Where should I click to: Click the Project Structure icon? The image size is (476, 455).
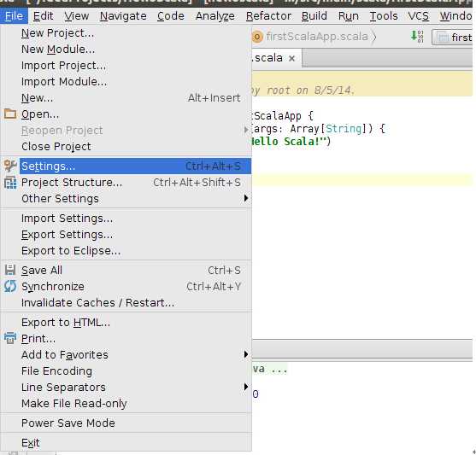pos(10,183)
